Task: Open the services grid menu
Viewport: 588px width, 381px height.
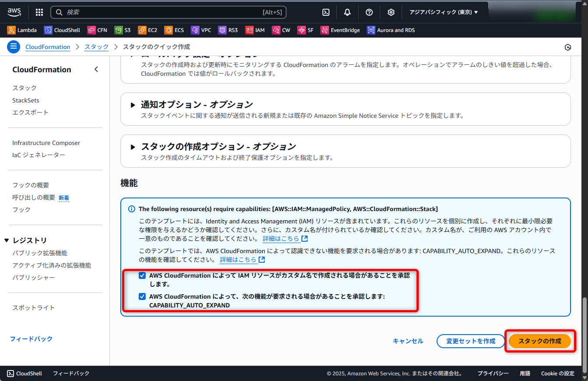Action: (39, 12)
